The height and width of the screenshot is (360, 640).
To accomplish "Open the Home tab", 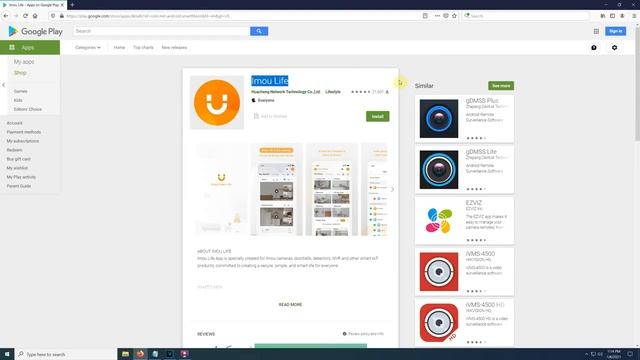I will [119, 48].
